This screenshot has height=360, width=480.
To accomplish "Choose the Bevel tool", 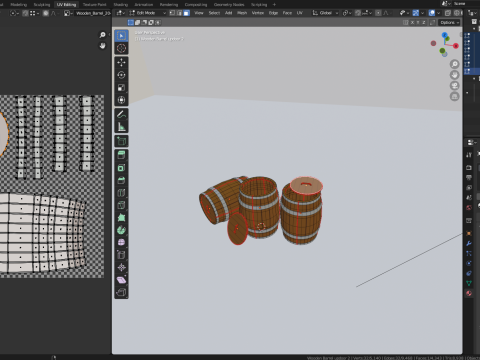I will click(x=121, y=180).
